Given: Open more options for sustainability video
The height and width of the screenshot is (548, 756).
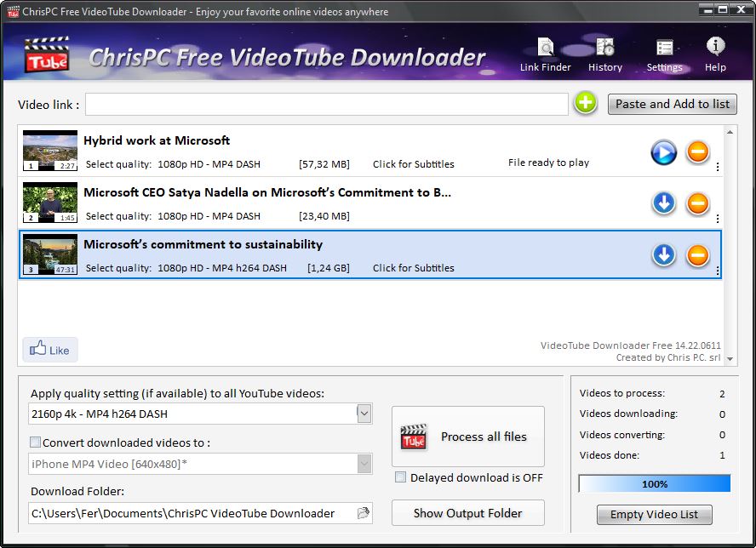Looking at the screenshot, I should [x=718, y=271].
